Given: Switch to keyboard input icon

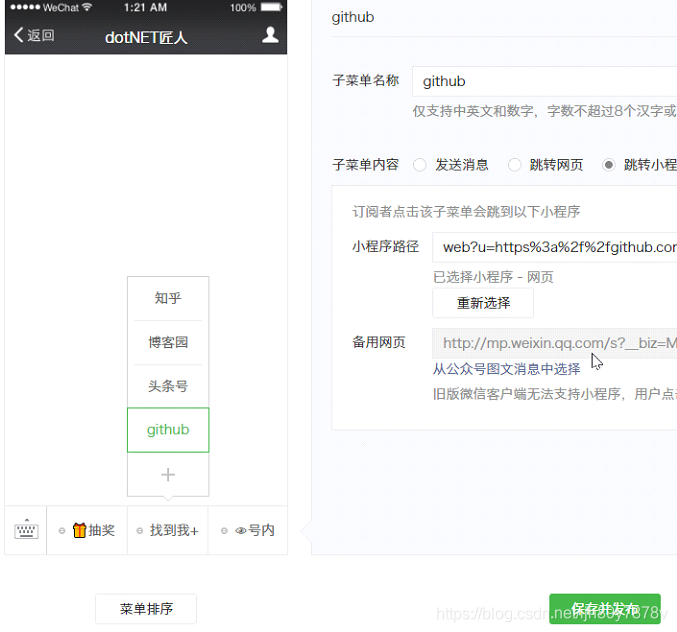Looking at the screenshot, I should pyautogui.click(x=26, y=529).
